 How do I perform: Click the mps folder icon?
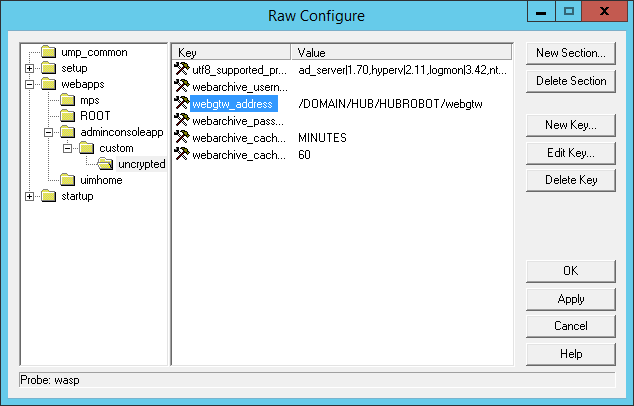pos(68,100)
